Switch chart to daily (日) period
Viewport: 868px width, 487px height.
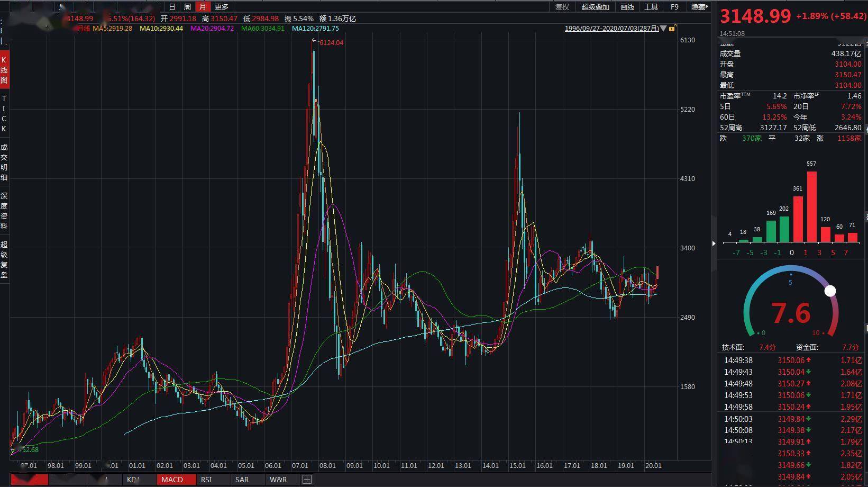[172, 7]
